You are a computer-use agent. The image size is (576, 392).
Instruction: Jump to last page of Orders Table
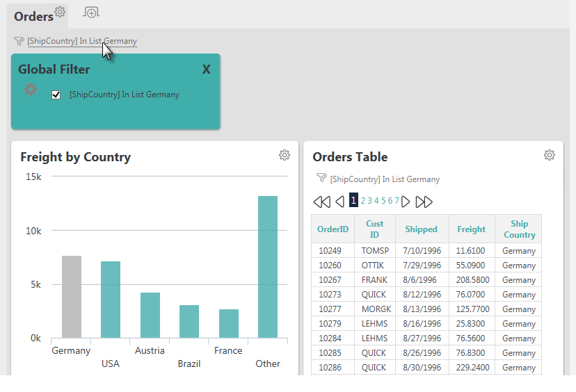pos(424,202)
